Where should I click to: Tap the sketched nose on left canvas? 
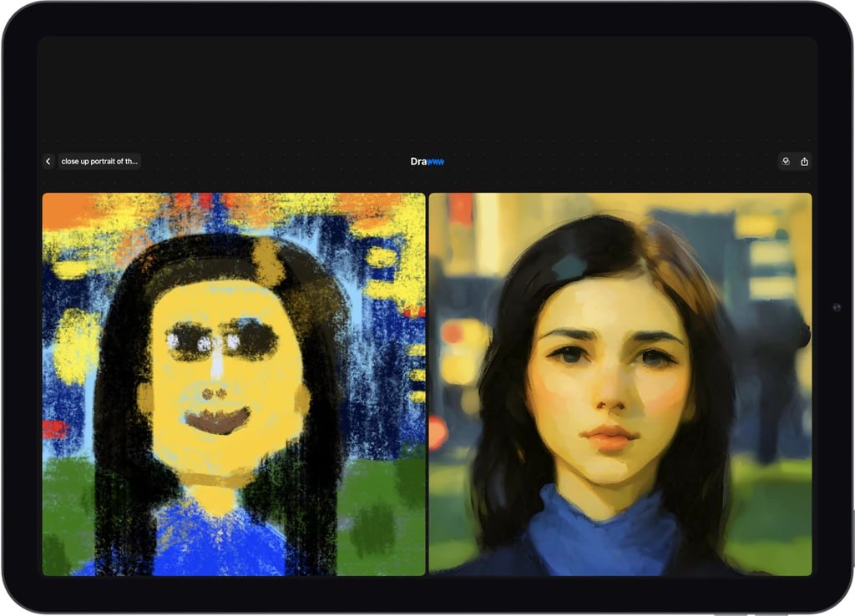tap(215, 391)
